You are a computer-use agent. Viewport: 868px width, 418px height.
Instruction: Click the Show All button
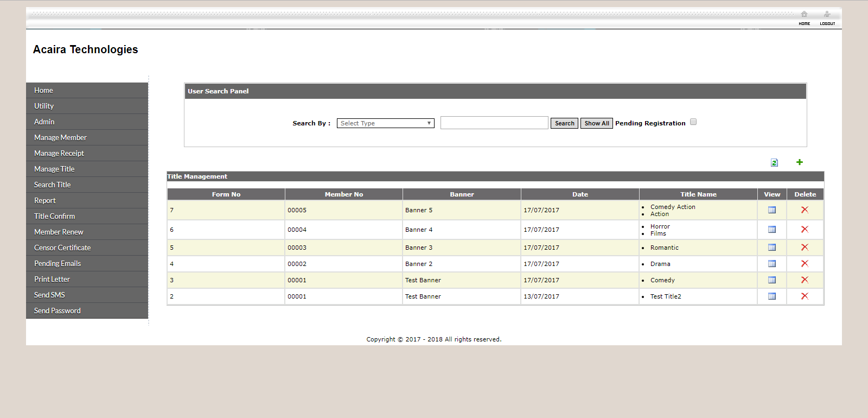(596, 123)
